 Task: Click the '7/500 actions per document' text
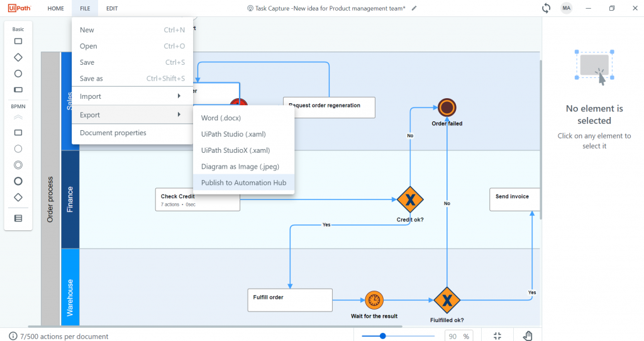64,337
